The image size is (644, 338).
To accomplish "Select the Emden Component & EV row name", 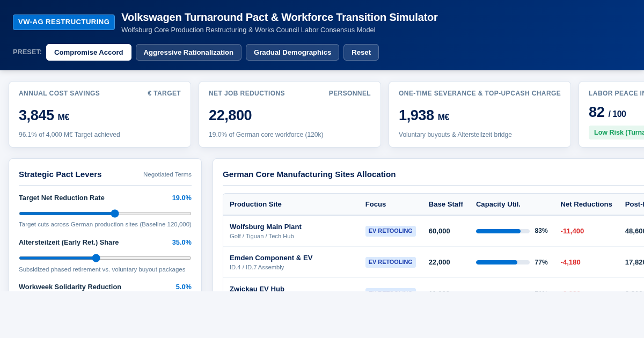I will [x=271, y=258].
